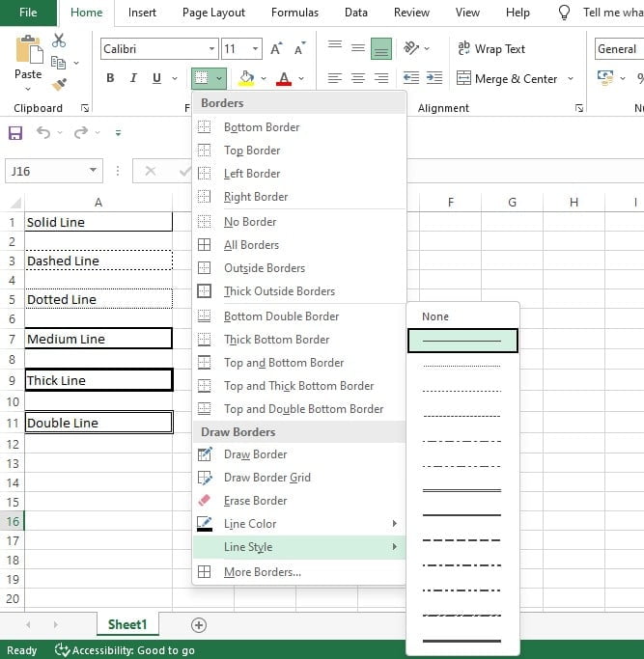Click Align Left icon
The height and width of the screenshot is (659, 644).
click(335, 78)
